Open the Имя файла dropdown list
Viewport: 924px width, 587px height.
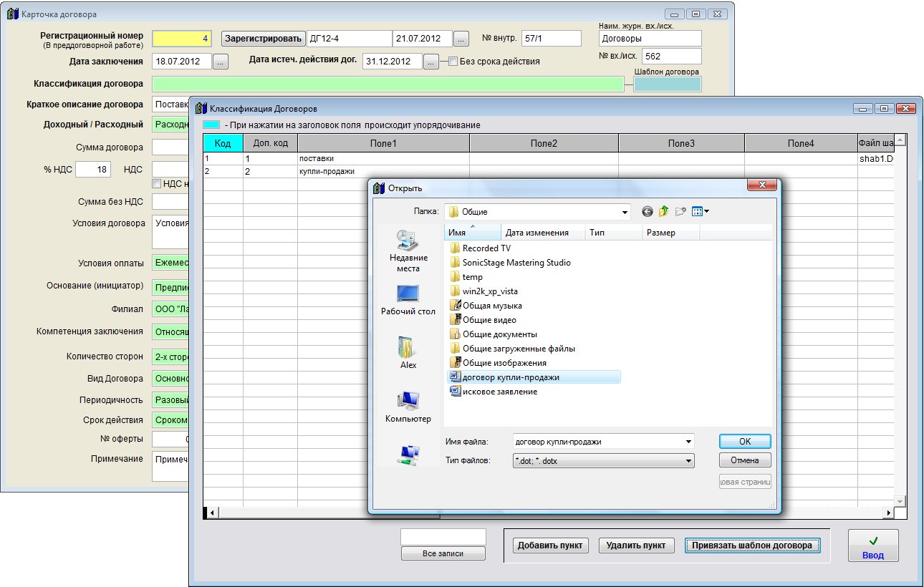coord(688,442)
